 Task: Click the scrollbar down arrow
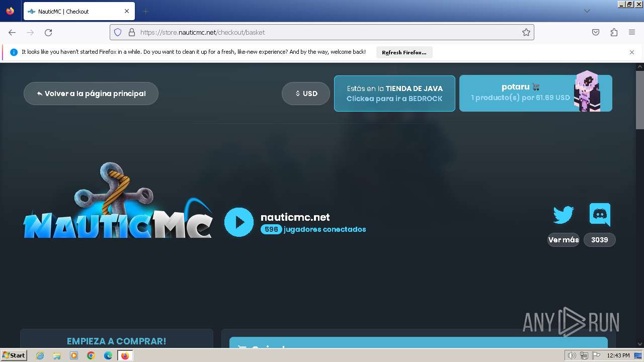640,344
